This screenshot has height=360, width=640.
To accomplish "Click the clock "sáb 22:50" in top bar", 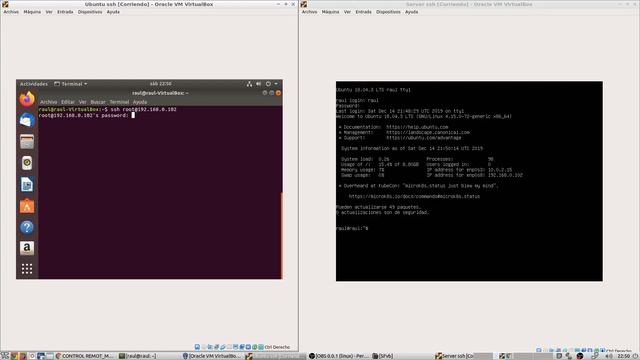I will pos(160,84).
